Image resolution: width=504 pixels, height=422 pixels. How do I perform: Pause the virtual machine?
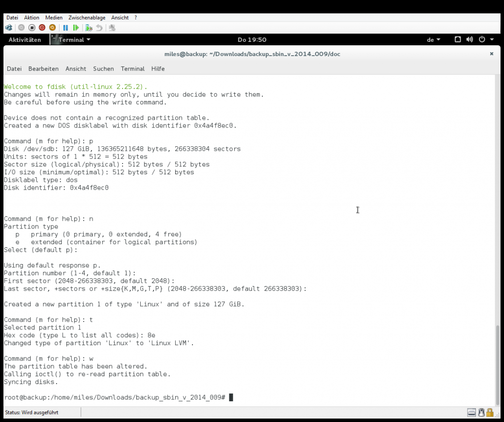65,28
